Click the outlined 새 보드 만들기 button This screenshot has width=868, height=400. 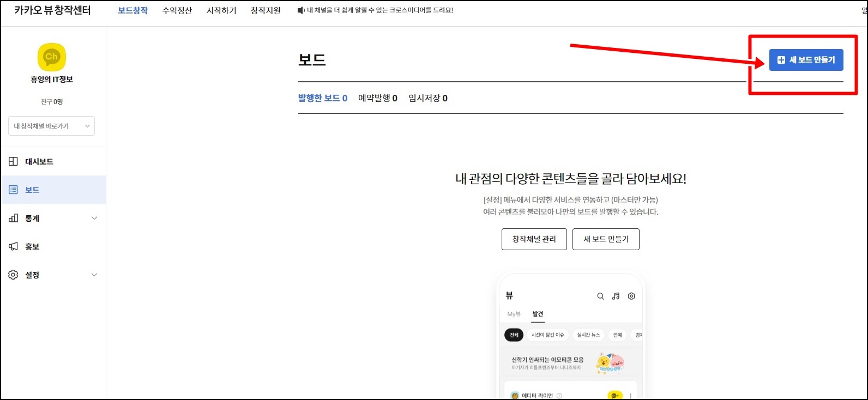tap(606, 239)
